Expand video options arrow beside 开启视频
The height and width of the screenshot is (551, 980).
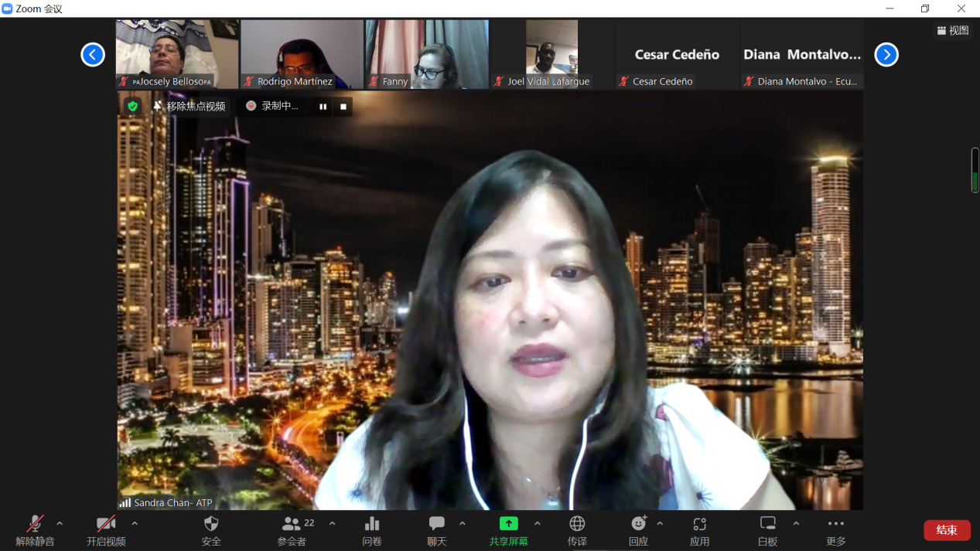(135, 523)
